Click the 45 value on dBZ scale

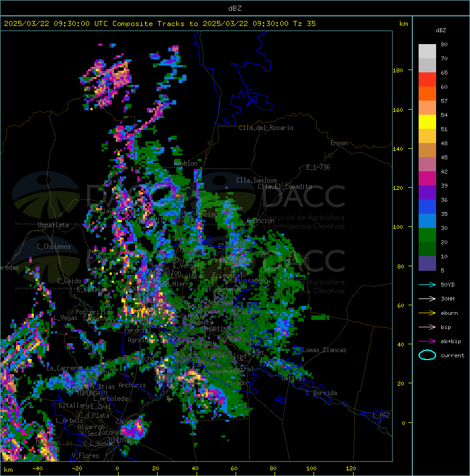(444, 157)
